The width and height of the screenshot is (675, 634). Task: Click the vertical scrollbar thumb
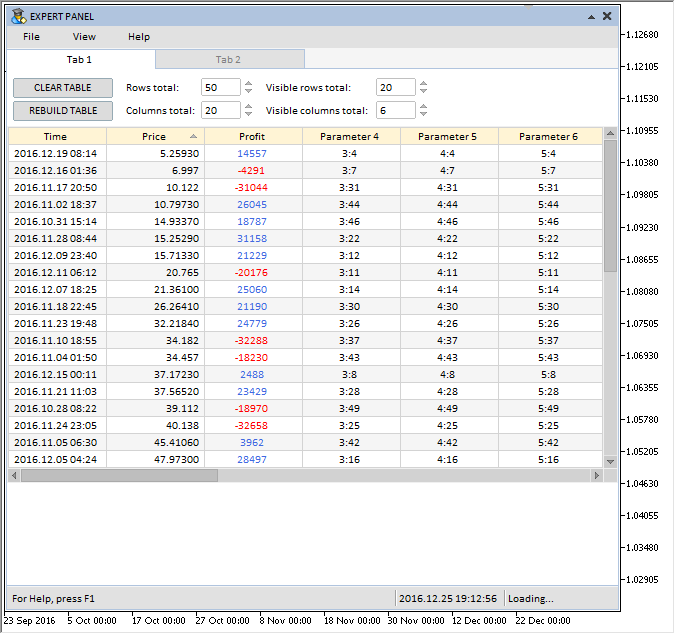(x=610, y=206)
